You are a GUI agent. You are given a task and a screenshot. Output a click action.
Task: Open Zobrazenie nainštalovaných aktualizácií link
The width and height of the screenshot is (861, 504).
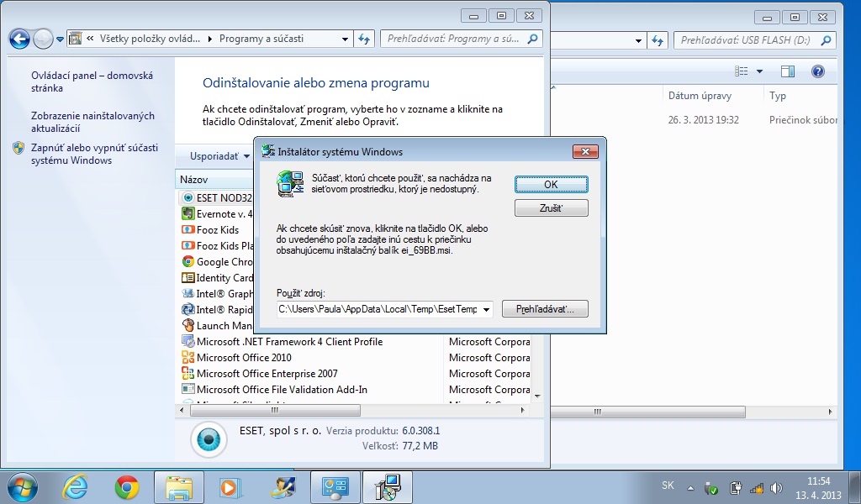(x=92, y=122)
